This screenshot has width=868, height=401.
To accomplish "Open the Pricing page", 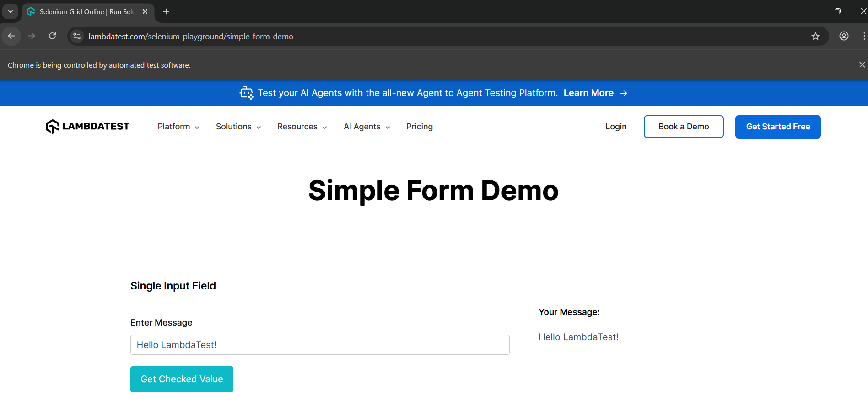I will [420, 127].
